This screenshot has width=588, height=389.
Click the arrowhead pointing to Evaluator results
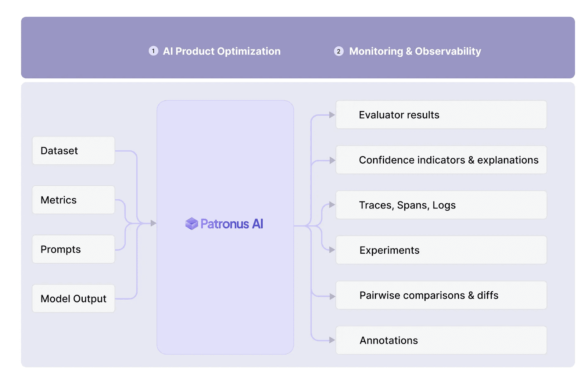point(332,115)
